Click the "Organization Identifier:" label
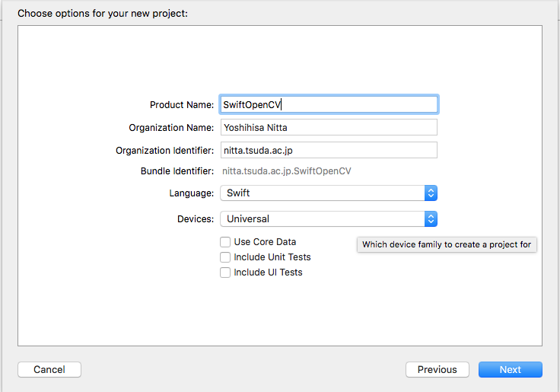Viewport: 560px width, 392px height. pos(164,151)
